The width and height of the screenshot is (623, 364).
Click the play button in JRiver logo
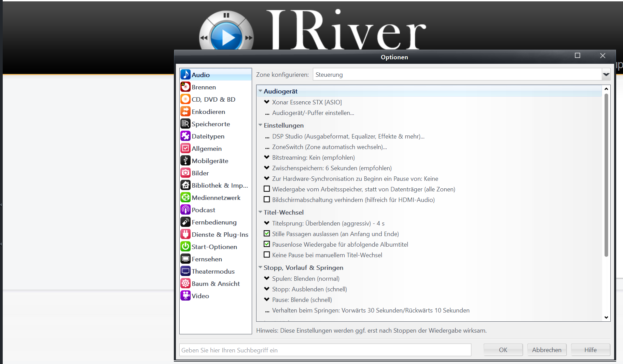(x=226, y=37)
